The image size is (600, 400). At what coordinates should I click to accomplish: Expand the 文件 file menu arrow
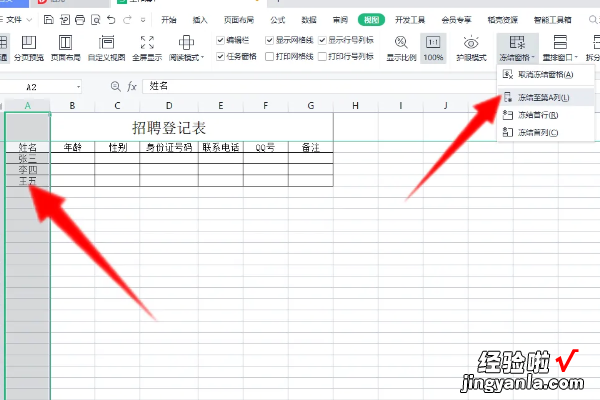pyautogui.click(x=29, y=20)
